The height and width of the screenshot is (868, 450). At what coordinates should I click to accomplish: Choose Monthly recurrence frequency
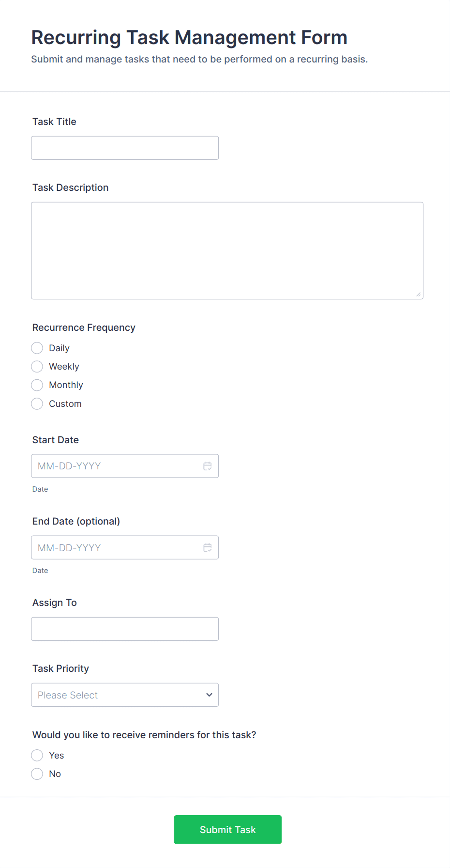click(37, 385)
